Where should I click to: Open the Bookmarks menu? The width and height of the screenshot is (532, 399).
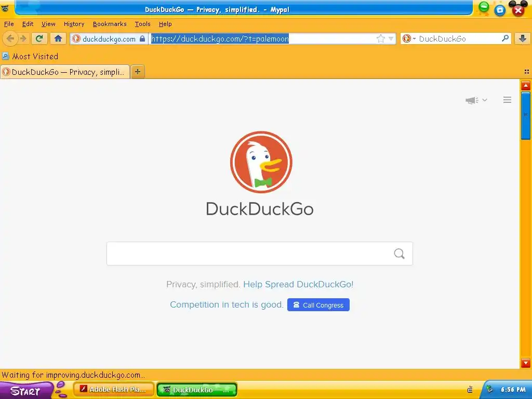point(110,24)
